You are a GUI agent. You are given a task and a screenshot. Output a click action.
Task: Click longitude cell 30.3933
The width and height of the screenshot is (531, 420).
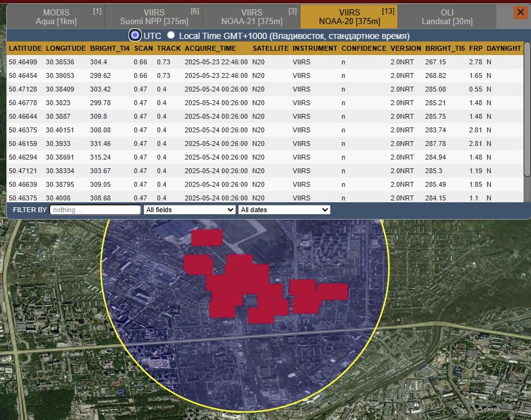[58, 144]
